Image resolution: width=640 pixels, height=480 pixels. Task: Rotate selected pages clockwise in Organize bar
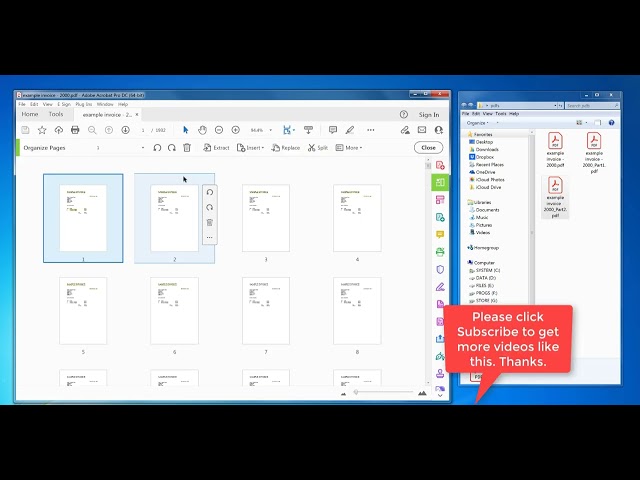[x=172, y=148]
